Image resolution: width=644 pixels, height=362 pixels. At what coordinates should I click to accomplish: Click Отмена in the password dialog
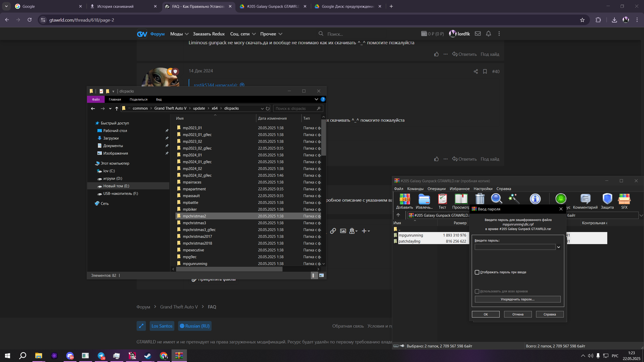[518, 314]
